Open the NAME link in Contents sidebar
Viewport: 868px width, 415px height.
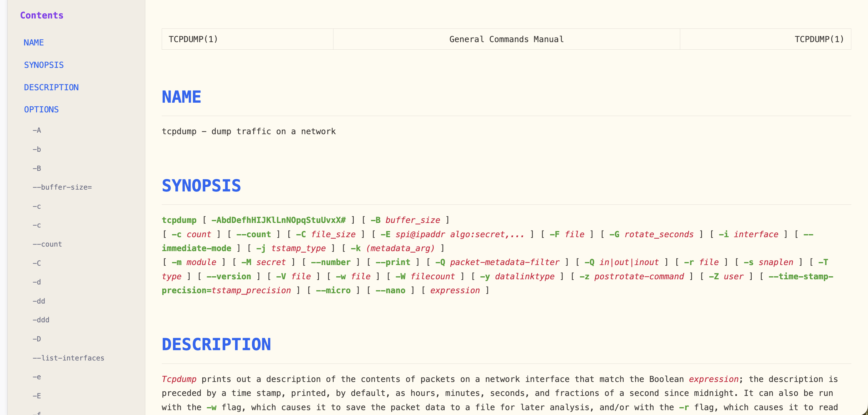pos(33,42)
